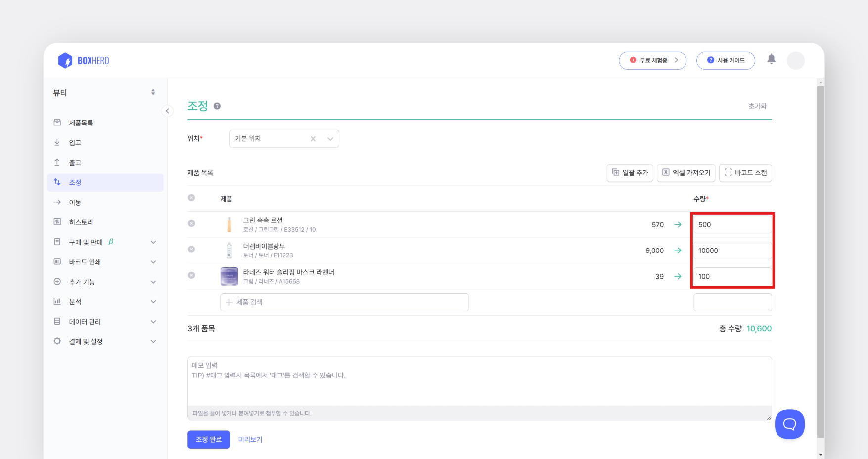
Task: Click the 조정 완료 button
Action: (208, 439)
